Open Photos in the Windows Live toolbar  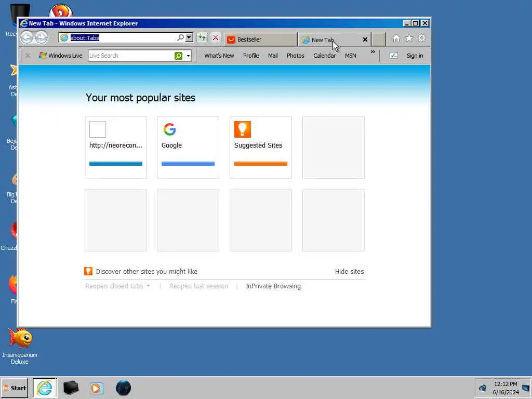pos(295,55)
